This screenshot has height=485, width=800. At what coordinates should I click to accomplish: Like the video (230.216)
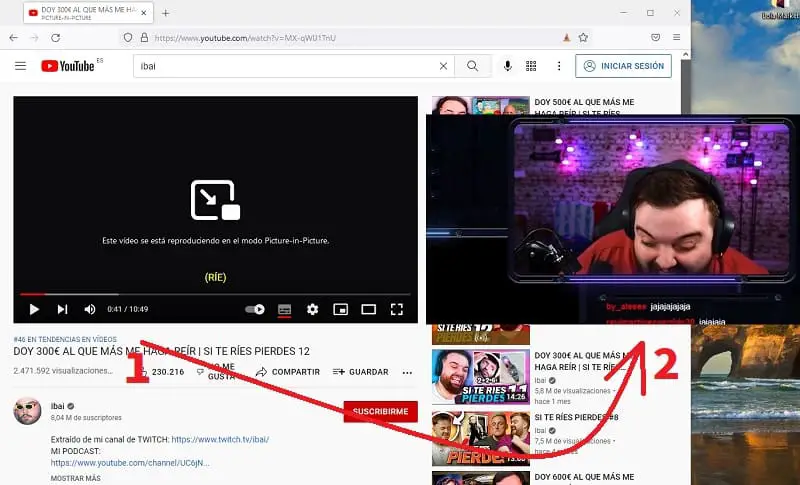(161, 372)
